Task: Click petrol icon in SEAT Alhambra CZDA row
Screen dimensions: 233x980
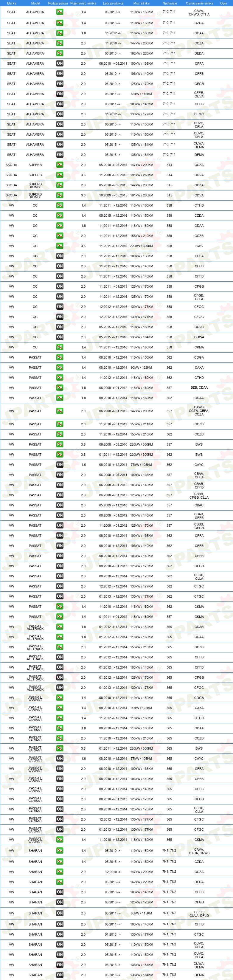Action: click(x=60, y=23)
